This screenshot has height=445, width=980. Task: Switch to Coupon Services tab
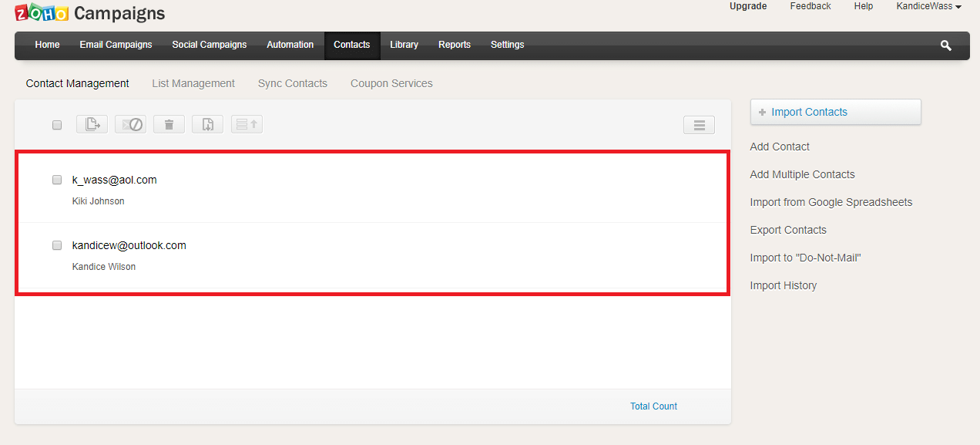(x=391, y=83)
